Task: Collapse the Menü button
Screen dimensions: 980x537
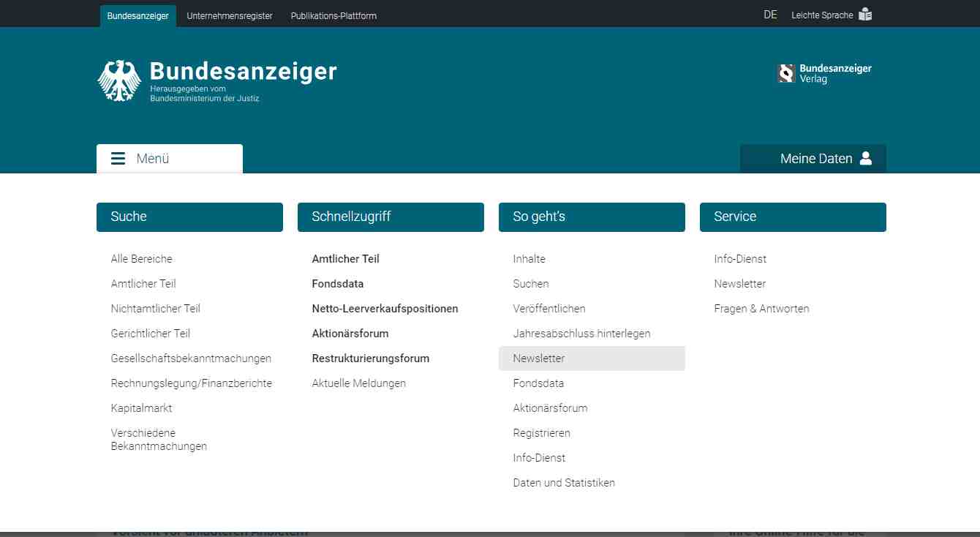Action: [170, 159]
